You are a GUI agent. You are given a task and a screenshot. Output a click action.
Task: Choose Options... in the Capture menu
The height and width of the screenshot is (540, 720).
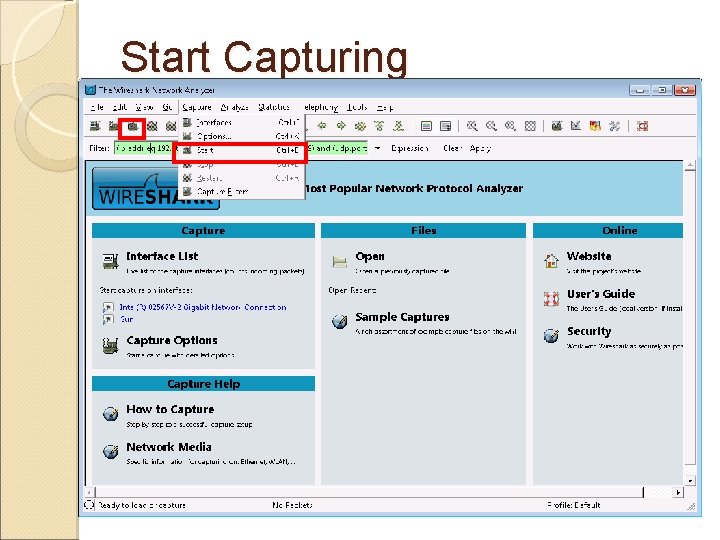pos(242,136)
